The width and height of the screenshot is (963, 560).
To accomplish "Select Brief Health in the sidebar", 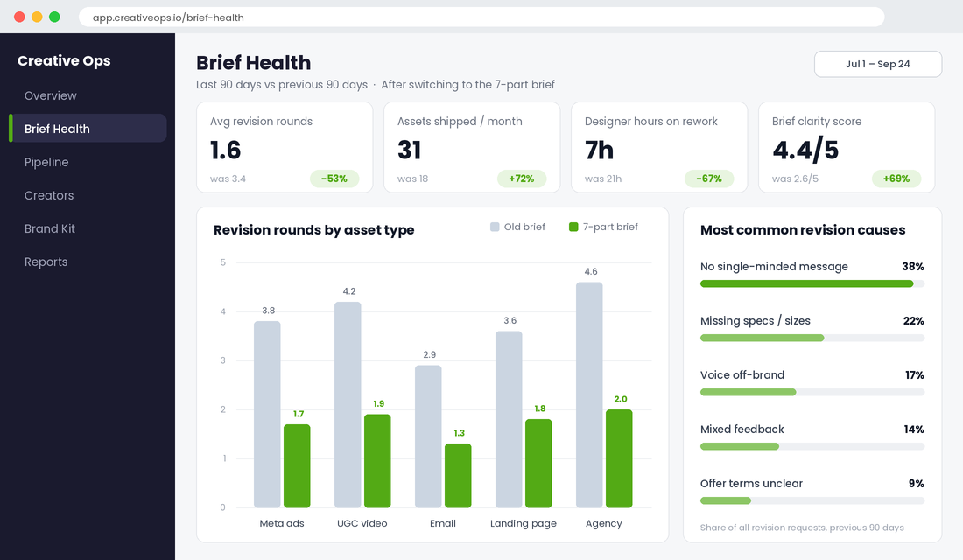I will (88, 129).
